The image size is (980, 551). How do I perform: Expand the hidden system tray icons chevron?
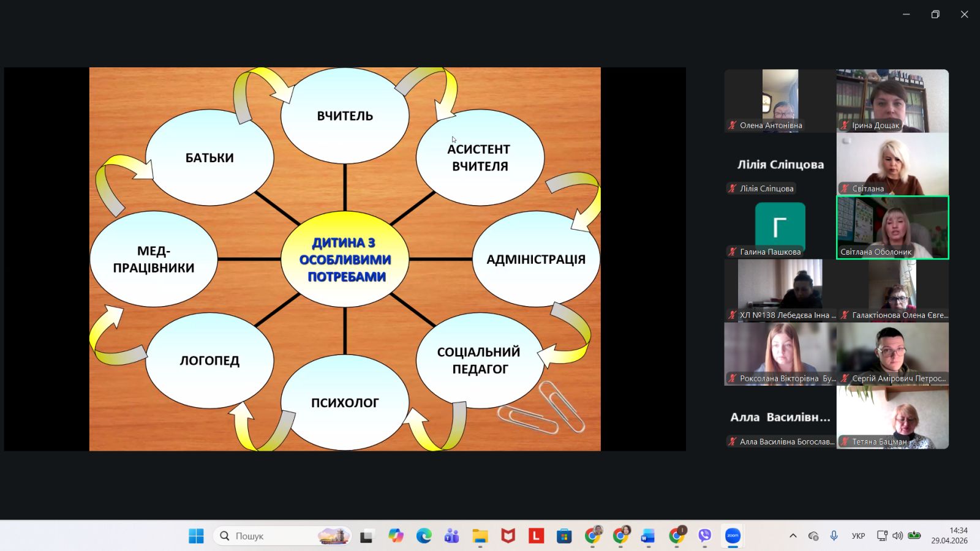click(793, 536)
